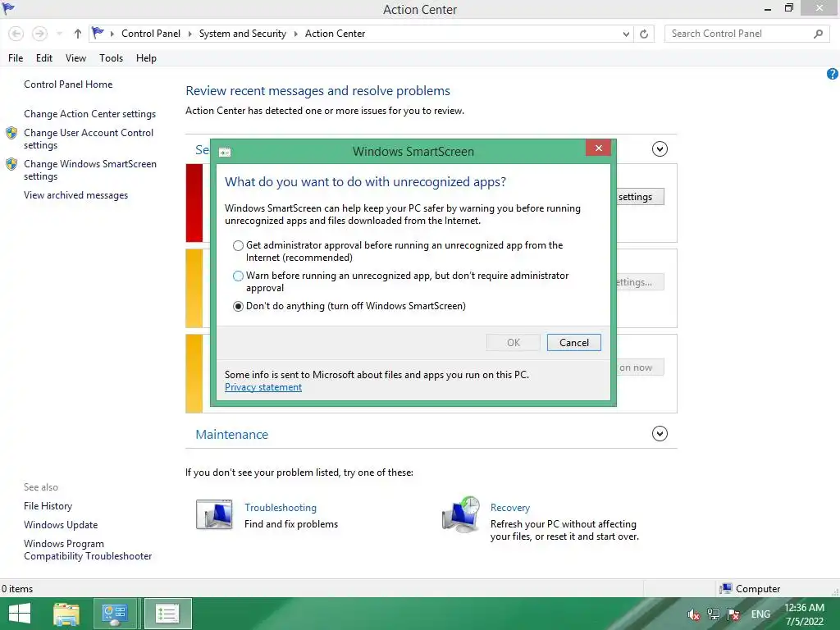
Task: Click Control Panel breadcrumb
Action: pos(151,34)
